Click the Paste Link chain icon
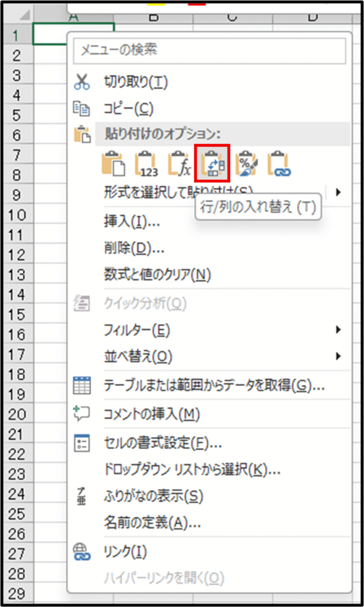Viewport: 364px width, 607px height. click(279, 164)
